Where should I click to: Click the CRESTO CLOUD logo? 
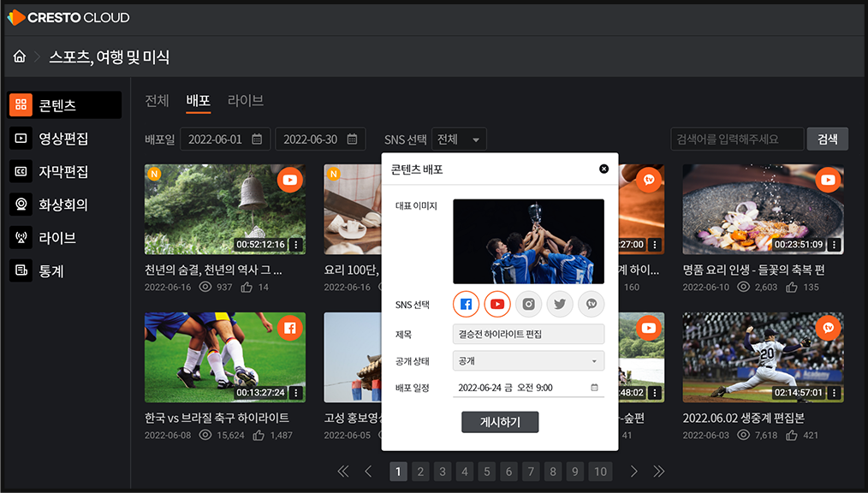pos(68,18)
